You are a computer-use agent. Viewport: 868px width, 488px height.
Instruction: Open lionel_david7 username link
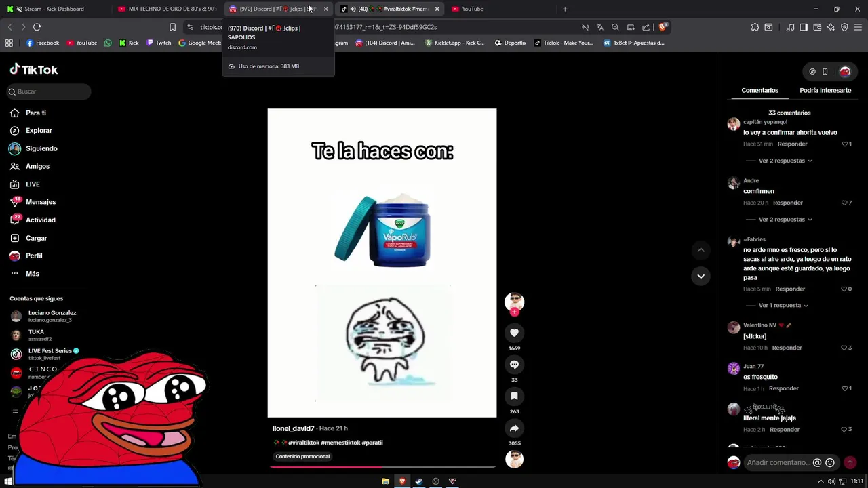point(293,428)
